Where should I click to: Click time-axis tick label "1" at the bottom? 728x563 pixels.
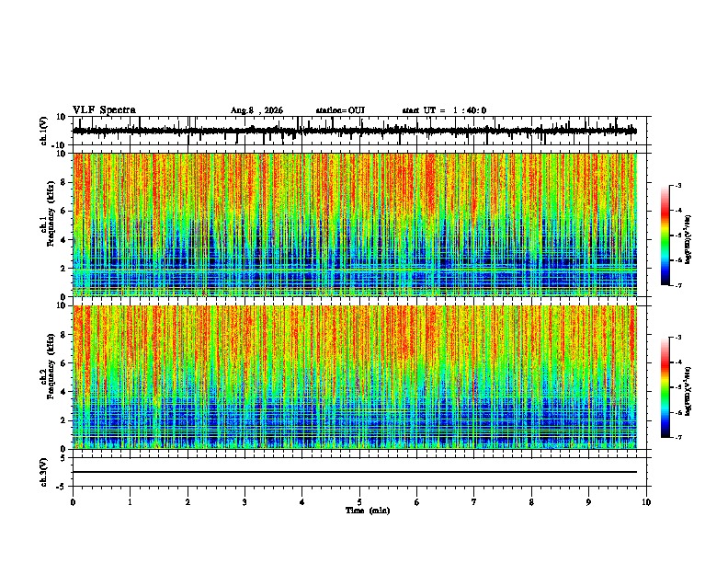pyautogui.click(x=130, y=502)
